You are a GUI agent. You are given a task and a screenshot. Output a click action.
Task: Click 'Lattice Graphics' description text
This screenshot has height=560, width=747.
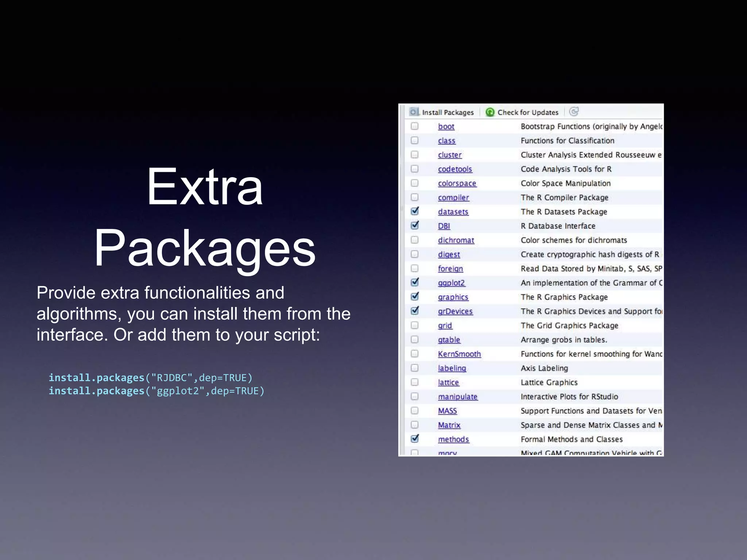click(x=549, y=382)
